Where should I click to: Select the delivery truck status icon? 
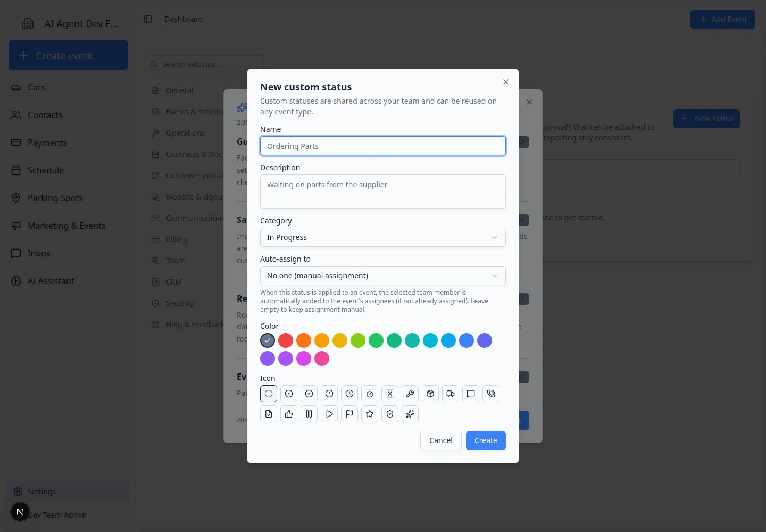[x=451, y=394]
